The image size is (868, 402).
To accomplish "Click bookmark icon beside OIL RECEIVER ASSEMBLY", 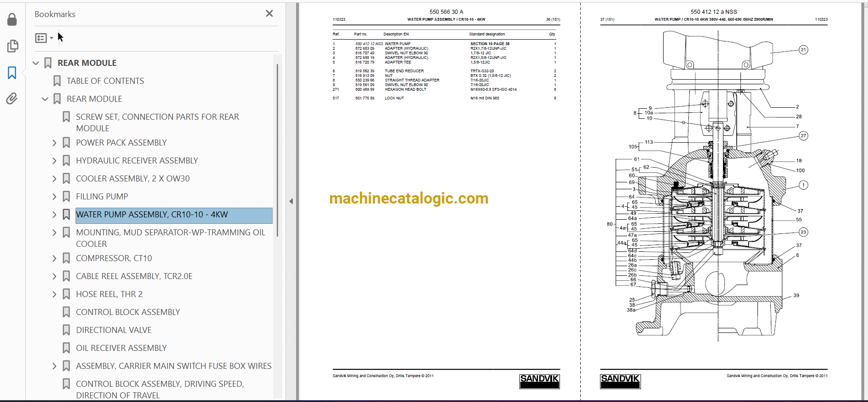I will (66, 348).
